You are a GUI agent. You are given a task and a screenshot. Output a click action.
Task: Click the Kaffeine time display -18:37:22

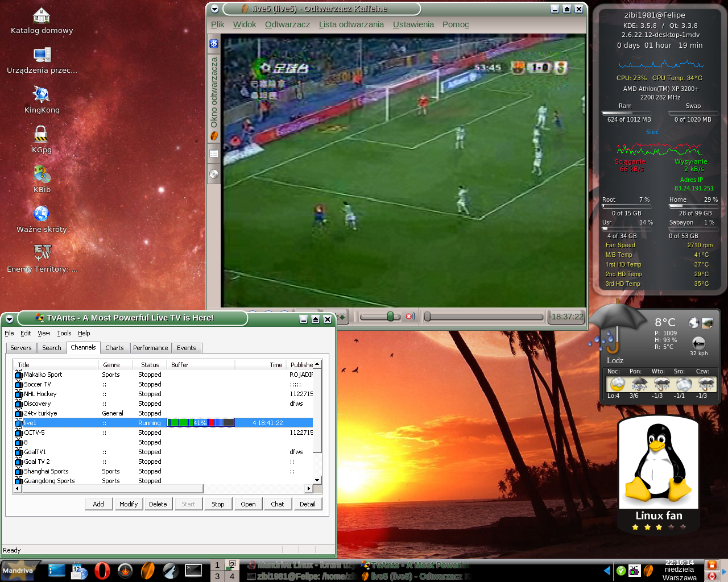coord(567,317)
